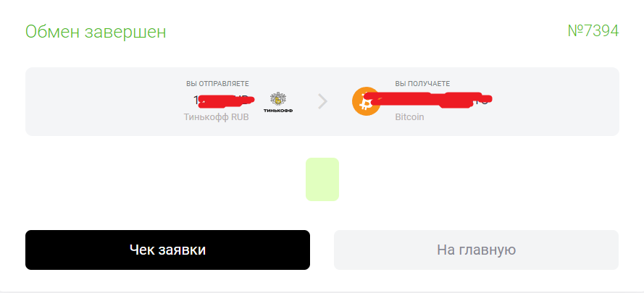Click the partly hidden text ending Bitcoin amount

tap(483, 101)
